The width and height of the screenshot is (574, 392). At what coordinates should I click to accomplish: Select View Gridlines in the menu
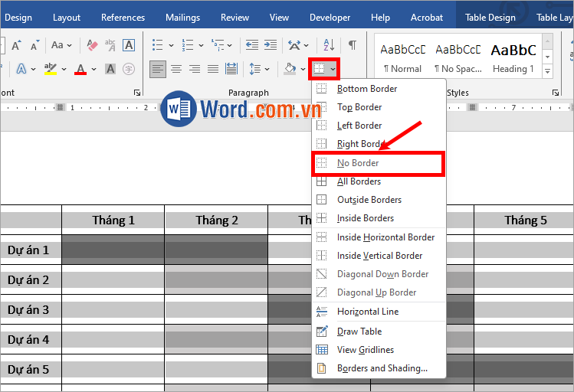pos(365,350)
